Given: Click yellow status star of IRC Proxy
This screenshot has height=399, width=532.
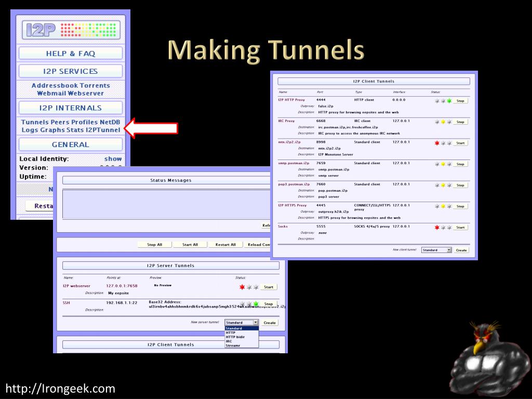Looking at the screenshot, I should (443, 122).
